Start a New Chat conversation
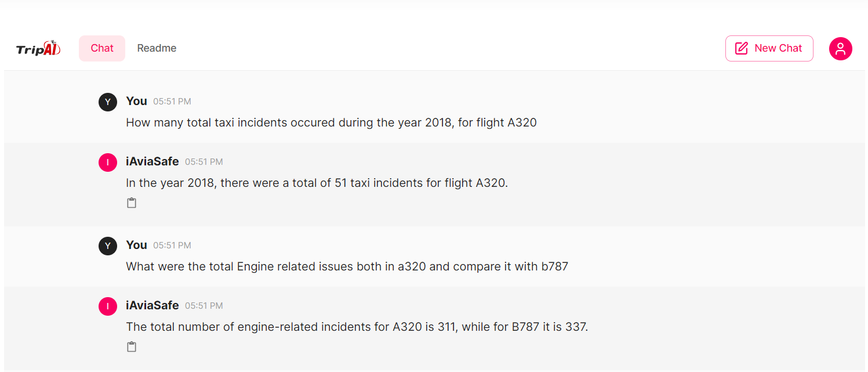The width and height of the screenshot is (868, 372). [x=769, y=48]
